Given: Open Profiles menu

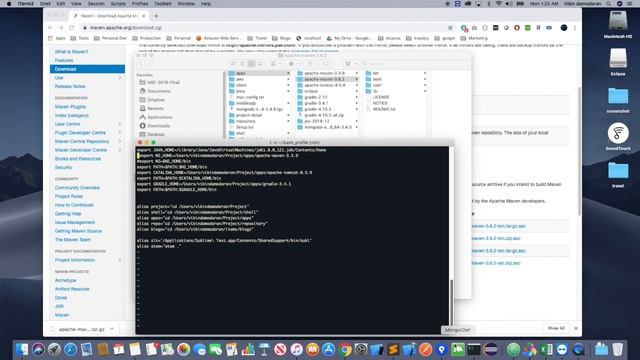Looking at the screenshot, I should pyautogui.click(x=140, y=4).
